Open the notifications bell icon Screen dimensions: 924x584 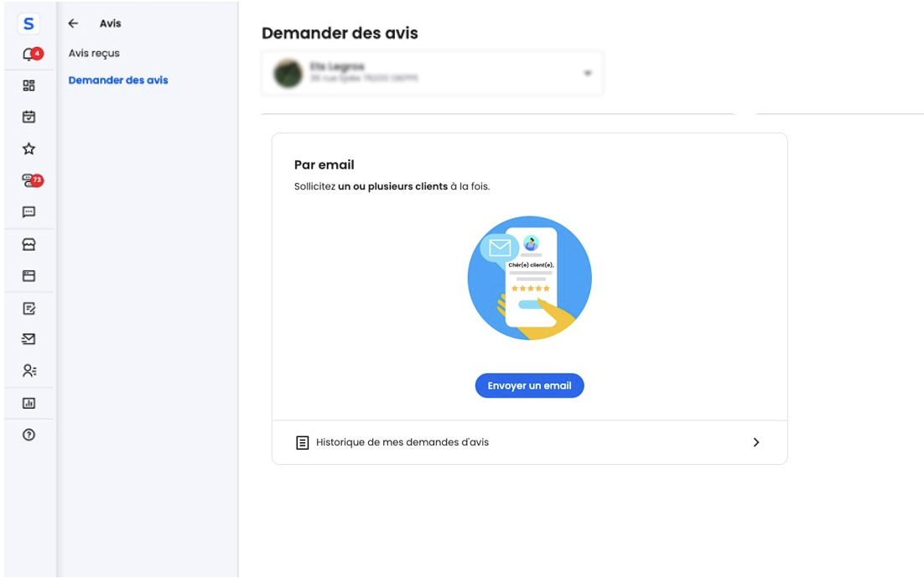click(x=29, y=55)
